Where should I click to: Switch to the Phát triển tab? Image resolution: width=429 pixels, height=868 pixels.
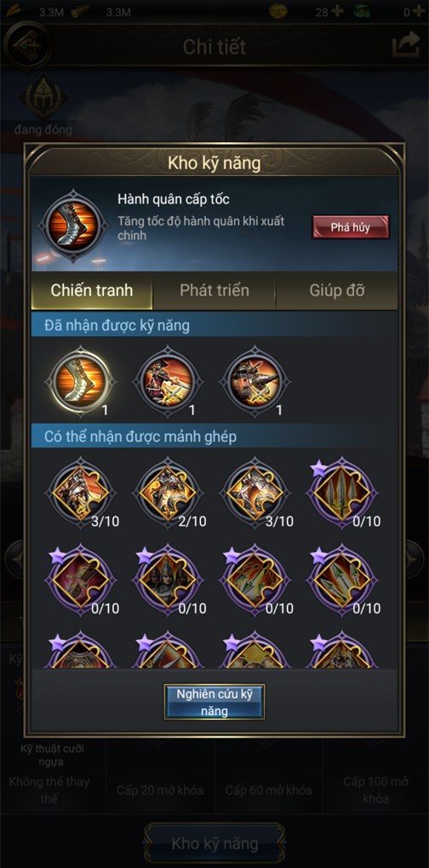(x=214, y=291)
